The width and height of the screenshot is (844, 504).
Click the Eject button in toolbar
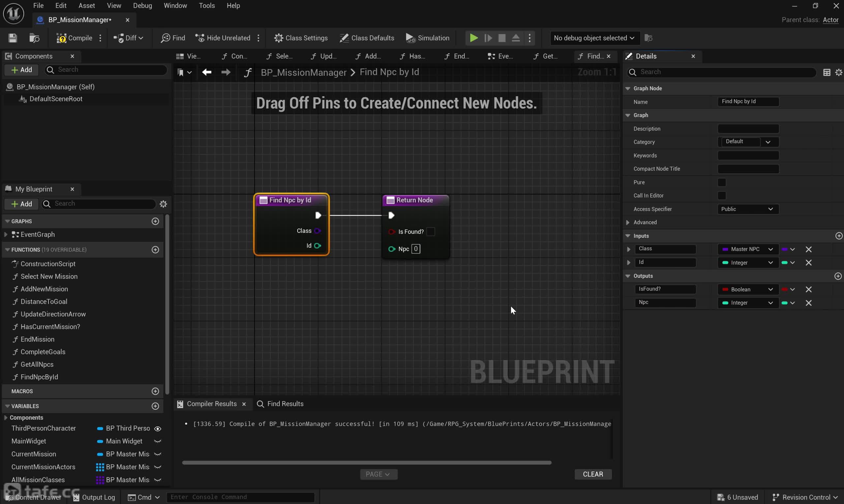click(516, 38)
